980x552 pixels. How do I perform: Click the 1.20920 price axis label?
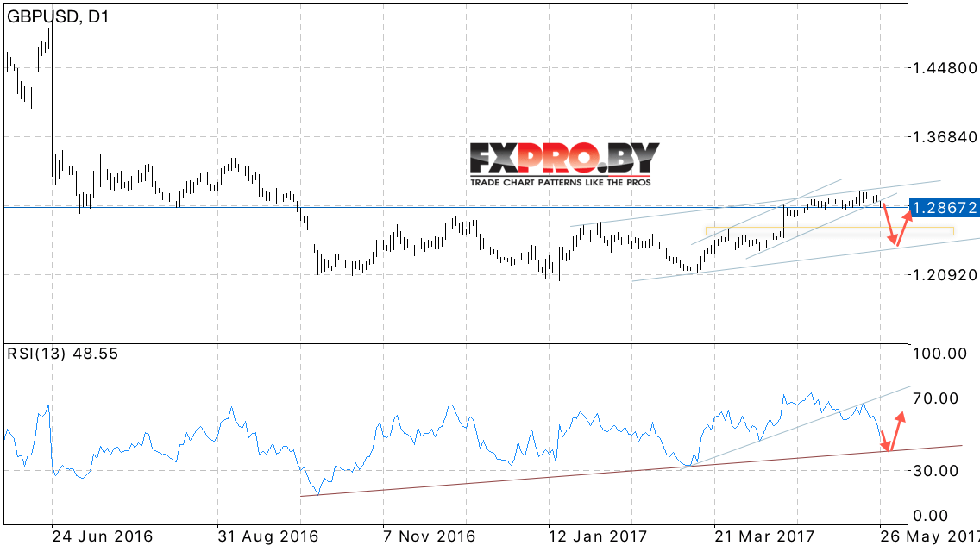[945, 274]
